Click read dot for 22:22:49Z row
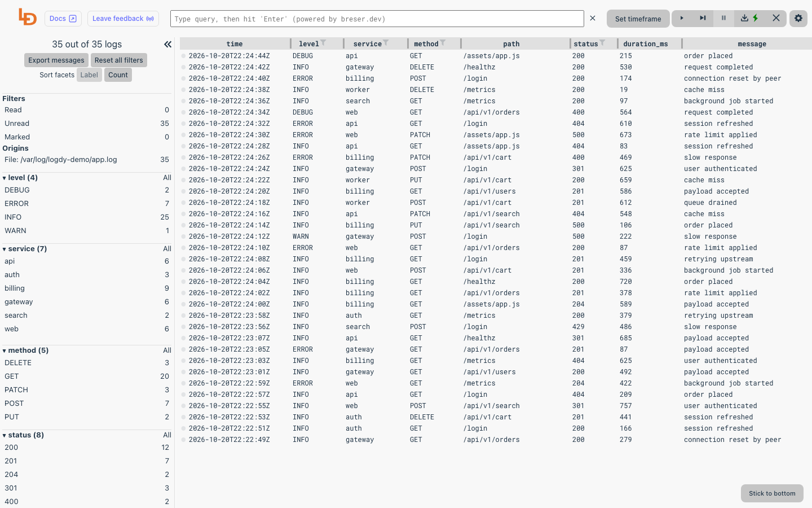 183,440
